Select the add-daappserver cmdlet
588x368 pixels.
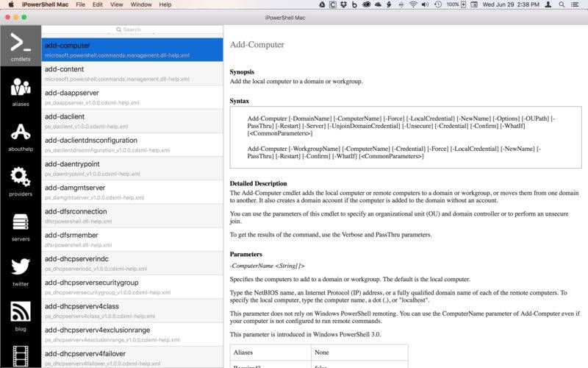pos(132,97)
